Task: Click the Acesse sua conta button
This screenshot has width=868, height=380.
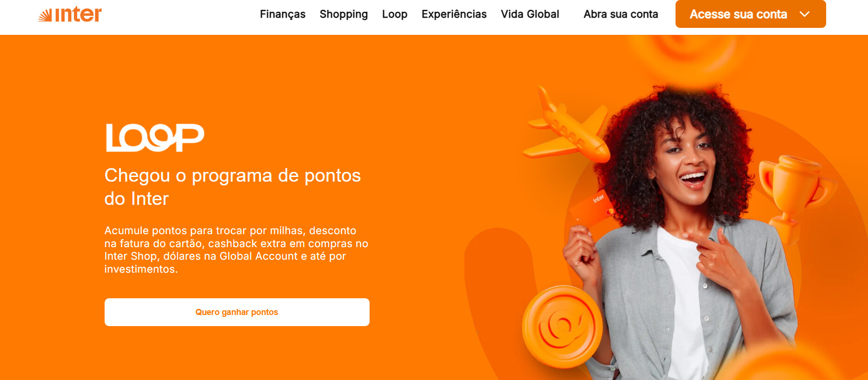Action: pos(750,14)
